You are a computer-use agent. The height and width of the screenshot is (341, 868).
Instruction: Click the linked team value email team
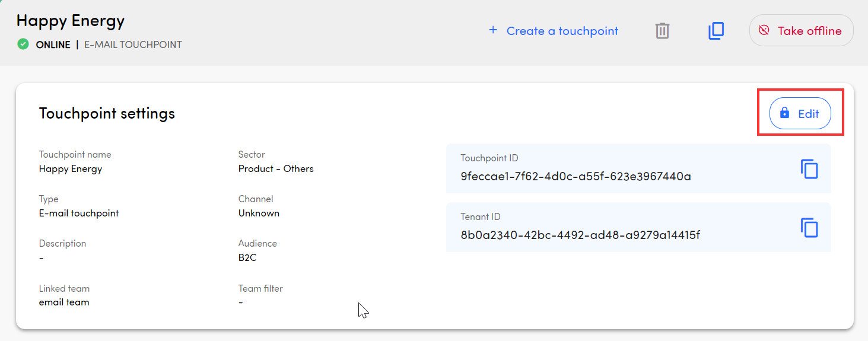[x=64, y=302]
